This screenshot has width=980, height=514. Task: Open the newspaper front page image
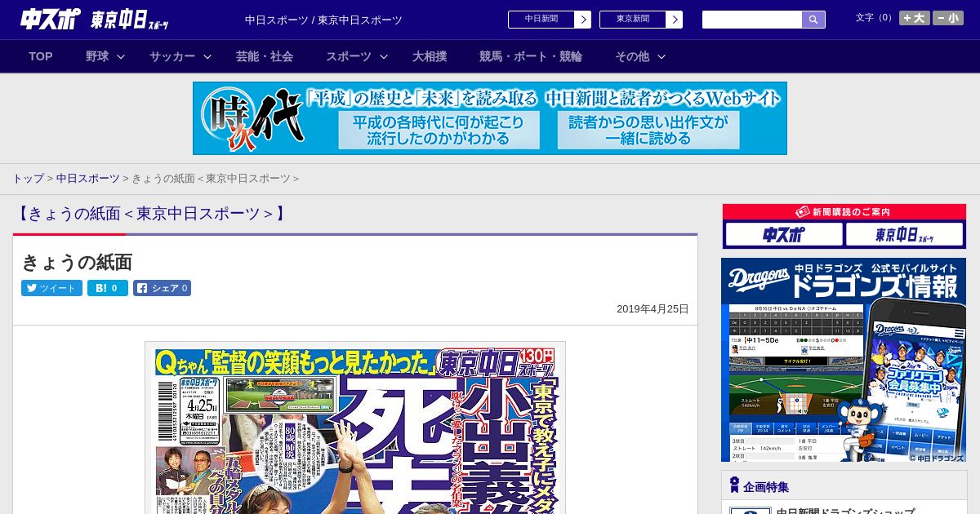coord(355,428)
